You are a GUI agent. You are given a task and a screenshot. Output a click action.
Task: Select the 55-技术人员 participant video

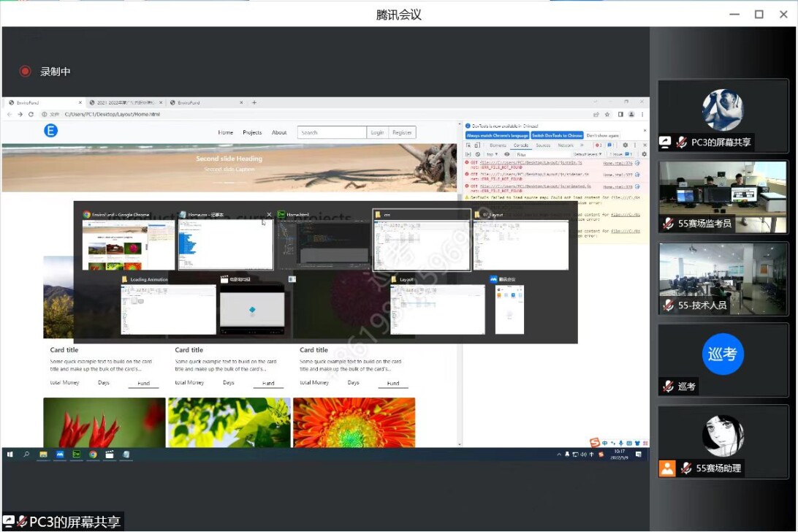[723, 278]
